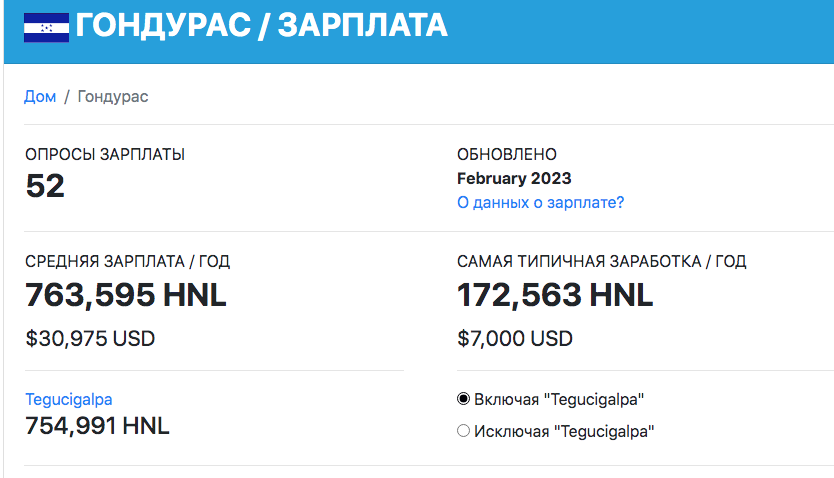Click the Tegucigalpa salary 754,991 HNL

97,426
